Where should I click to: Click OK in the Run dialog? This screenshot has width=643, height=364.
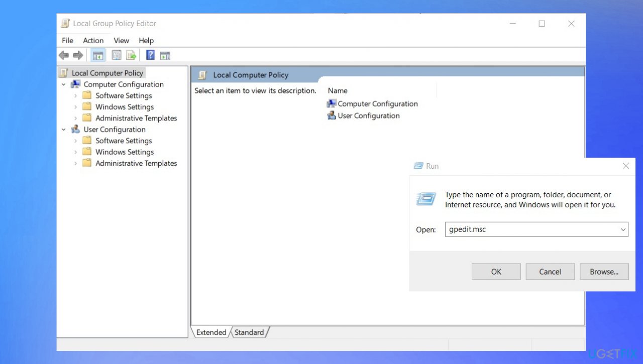(x=496, y=272)
